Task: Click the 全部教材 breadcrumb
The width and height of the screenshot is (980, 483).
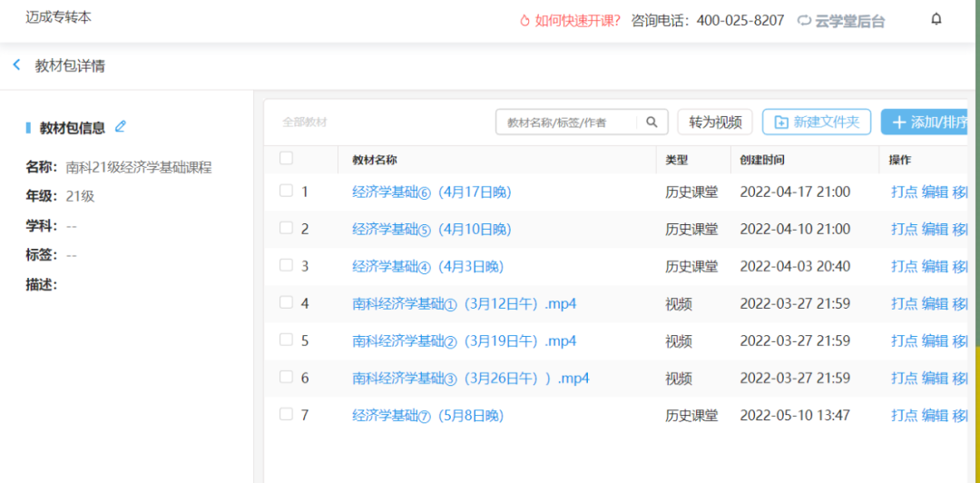Action: [304, 122]
